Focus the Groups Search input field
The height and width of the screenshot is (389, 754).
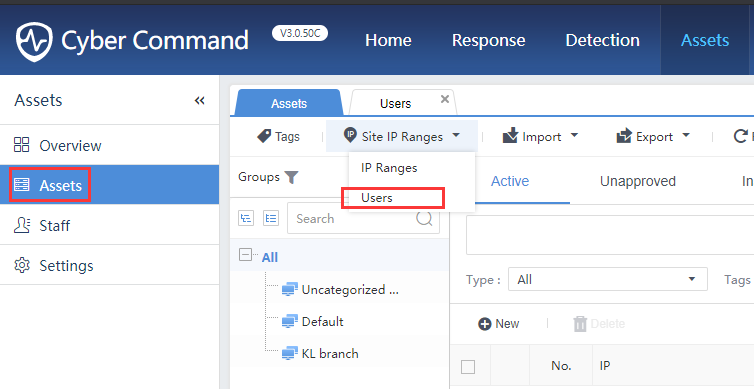point(363,218)
